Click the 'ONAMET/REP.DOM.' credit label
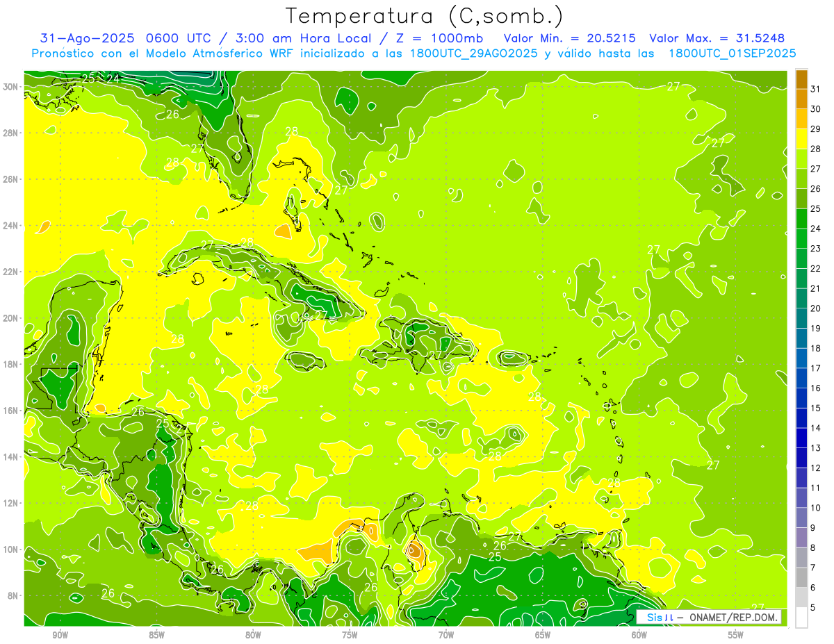Viewport: 834px width, 644px height. pyautogui.click(x=735, y=617)
